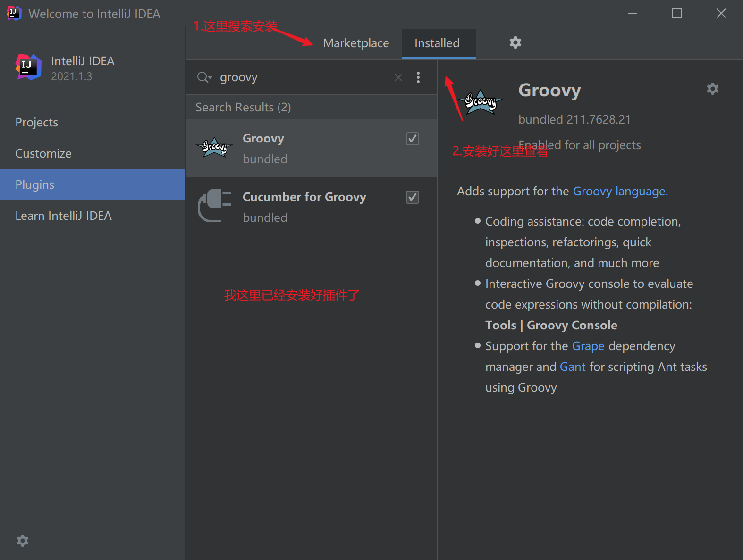743x560 pixels.
Task: Click the Groovy plugin detail gear icon
Action: (x=713, y=89)
